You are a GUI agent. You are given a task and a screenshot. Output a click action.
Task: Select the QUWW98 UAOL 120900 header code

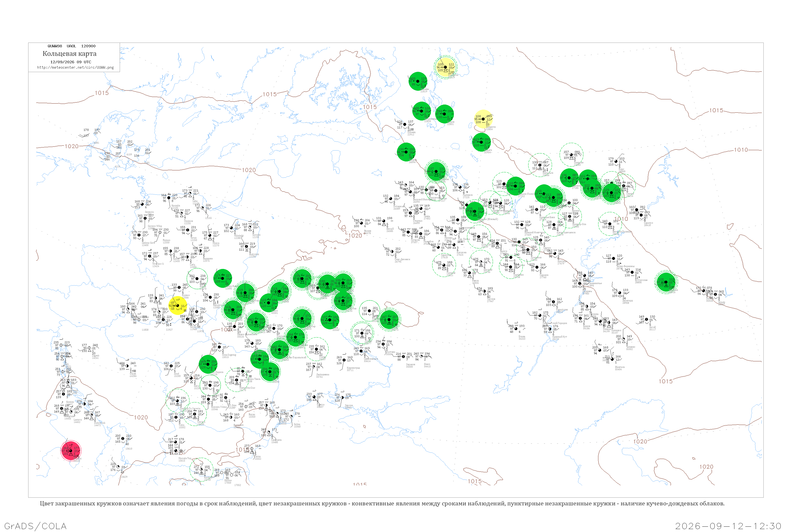(72, 46)
